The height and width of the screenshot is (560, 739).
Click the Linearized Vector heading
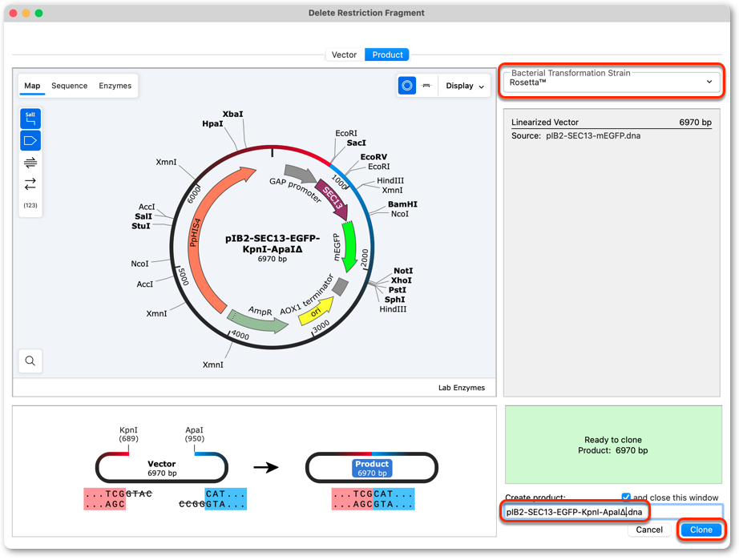click(545, 122)
